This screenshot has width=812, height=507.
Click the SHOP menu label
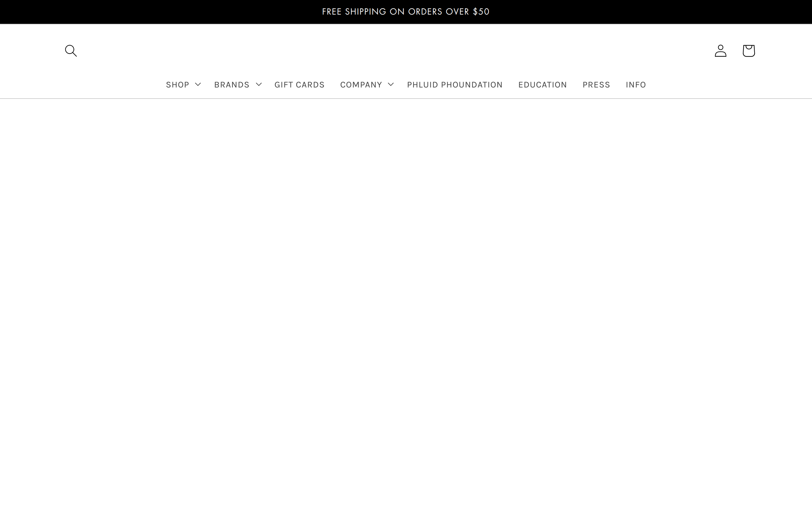click(178, 85)
